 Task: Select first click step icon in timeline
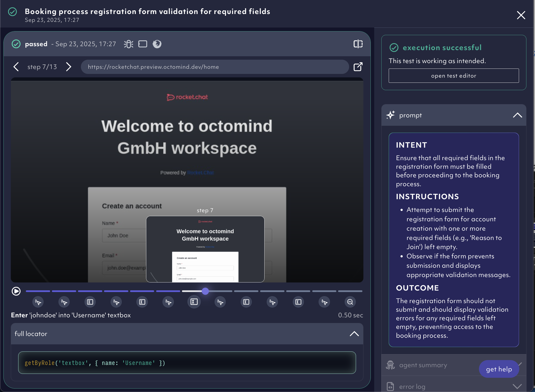click(x=38, y=302)
